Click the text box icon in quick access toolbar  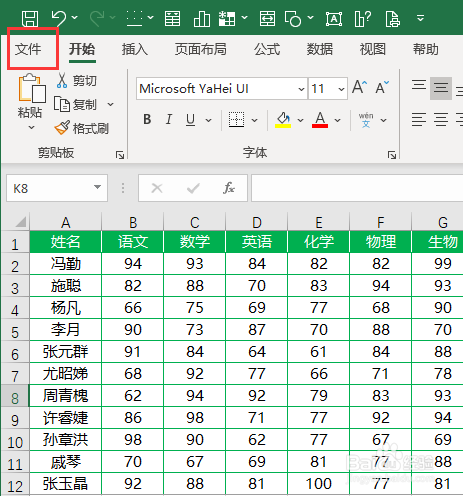click(x=334, y=19)
